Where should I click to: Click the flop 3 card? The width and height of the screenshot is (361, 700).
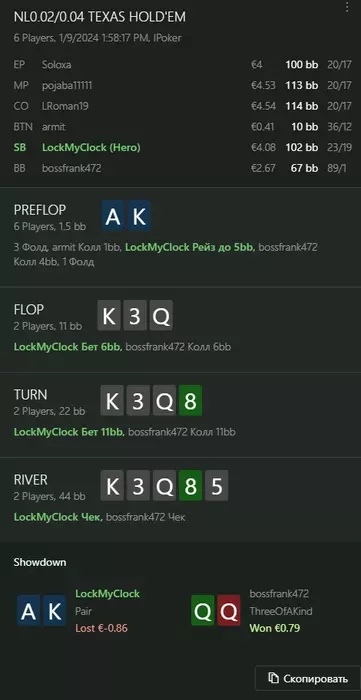coord(135,316)
